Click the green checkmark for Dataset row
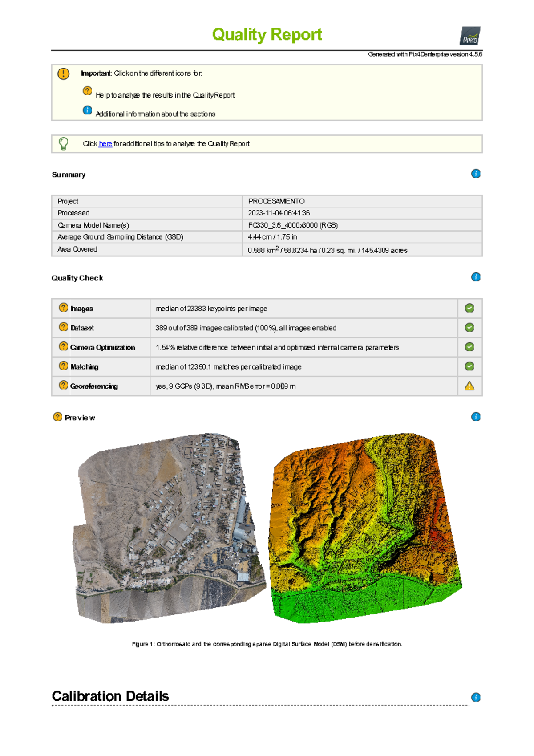The width and height of the screenshot is (534, 756). coord(469,328)
